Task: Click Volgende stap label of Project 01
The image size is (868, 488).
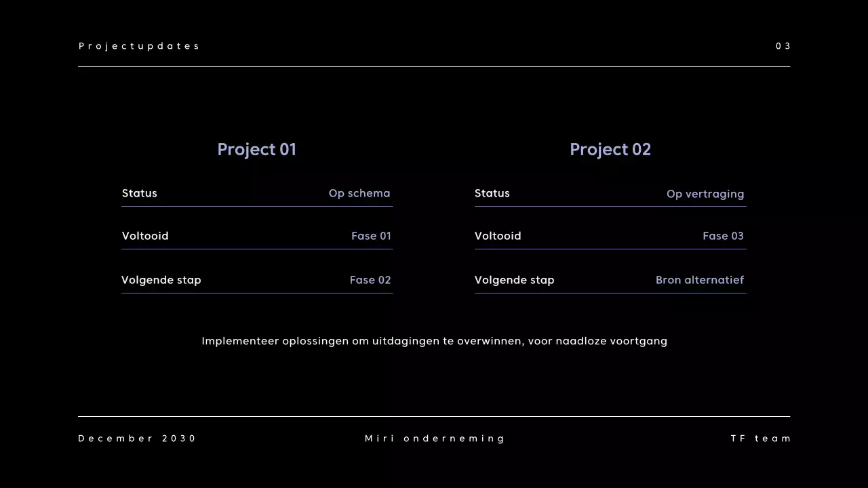Action: (x=161, y=280)
